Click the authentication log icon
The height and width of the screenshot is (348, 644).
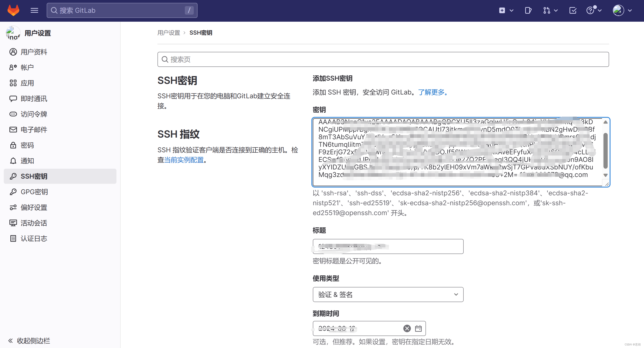pos(13,239)
